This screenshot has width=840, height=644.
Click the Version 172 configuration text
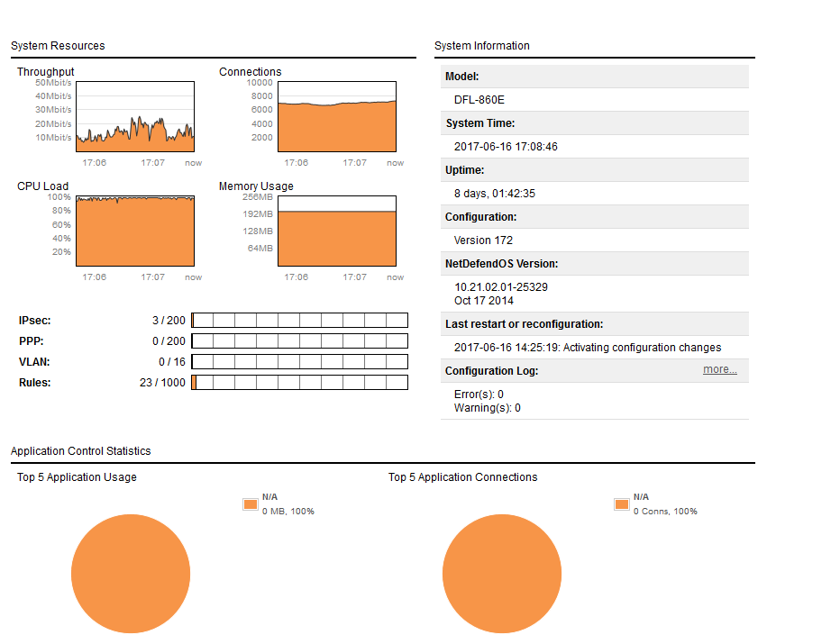click(483, 240)
